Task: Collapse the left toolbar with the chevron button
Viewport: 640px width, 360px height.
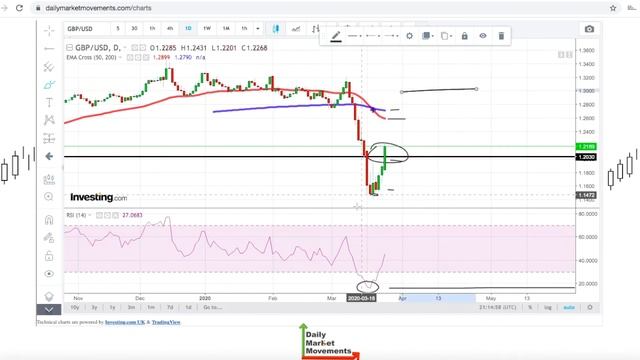Action: 49,310
